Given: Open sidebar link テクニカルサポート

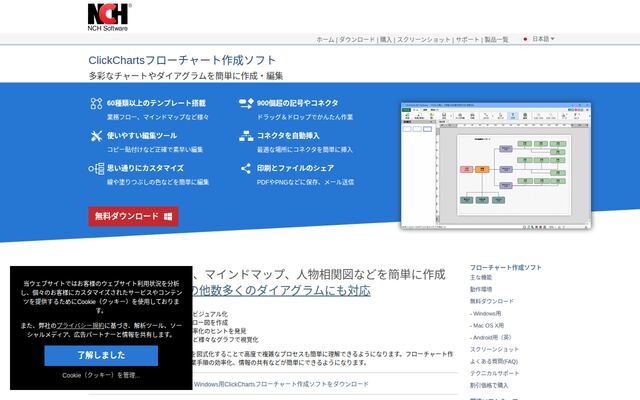Looking at the screenshot, I should (x=494, y=373).
